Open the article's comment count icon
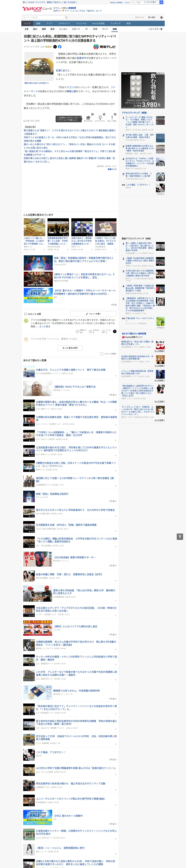Viewport: 186px width, 868px height. [x=43, y=47]
